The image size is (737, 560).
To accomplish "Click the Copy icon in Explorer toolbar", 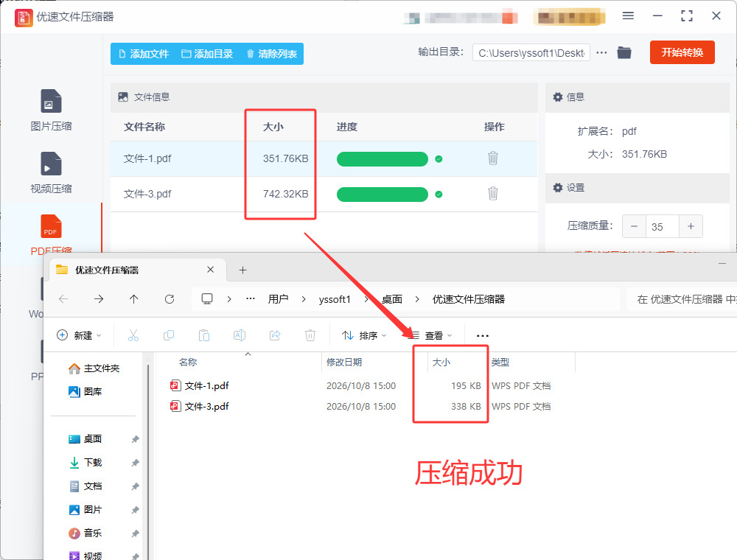I will [169, 335].
